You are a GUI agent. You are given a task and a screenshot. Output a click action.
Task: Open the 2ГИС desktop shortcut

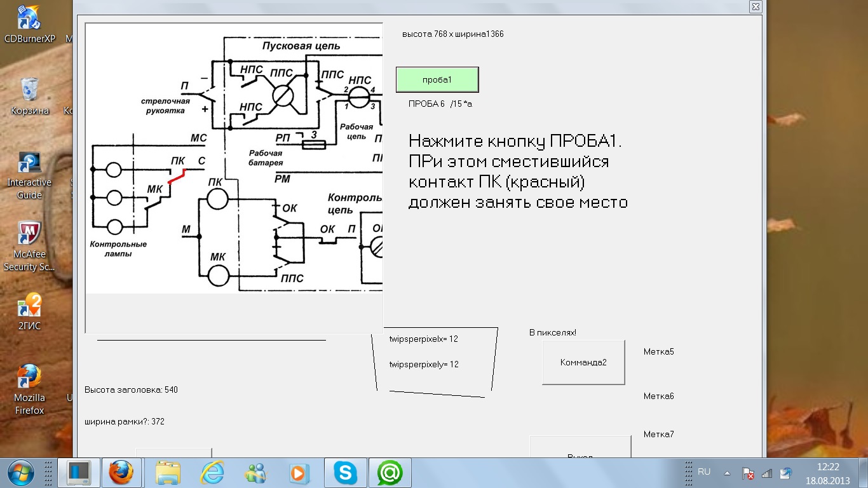click(x=29, y=311)
